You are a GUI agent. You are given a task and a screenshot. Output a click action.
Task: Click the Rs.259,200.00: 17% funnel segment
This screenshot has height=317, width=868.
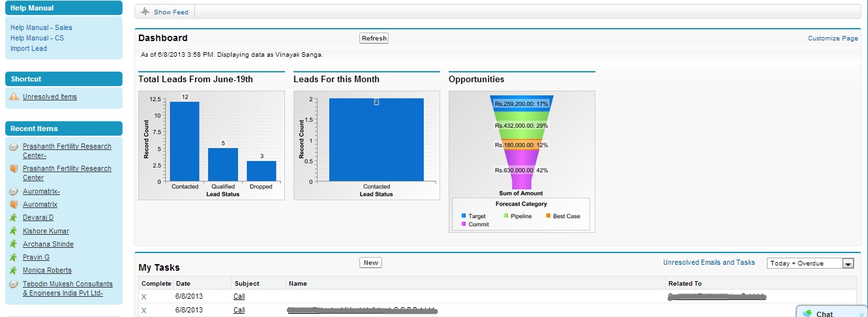(x=522, y=104)
